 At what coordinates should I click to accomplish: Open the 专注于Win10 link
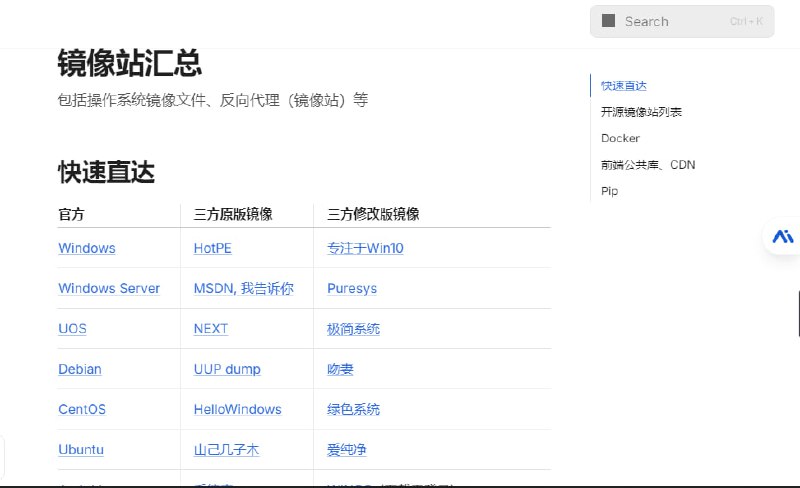tap(365, 248)
